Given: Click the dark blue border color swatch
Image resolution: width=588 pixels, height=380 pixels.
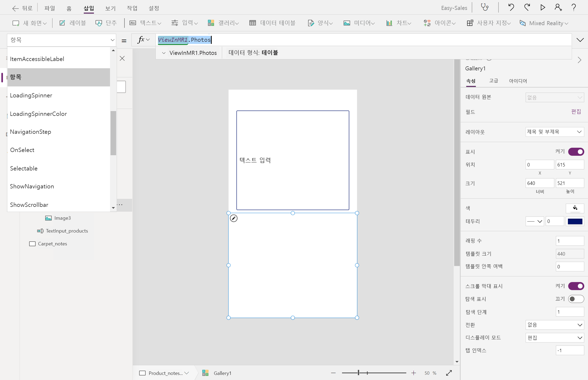Looking at the screenshot, I should click(575, 222).
